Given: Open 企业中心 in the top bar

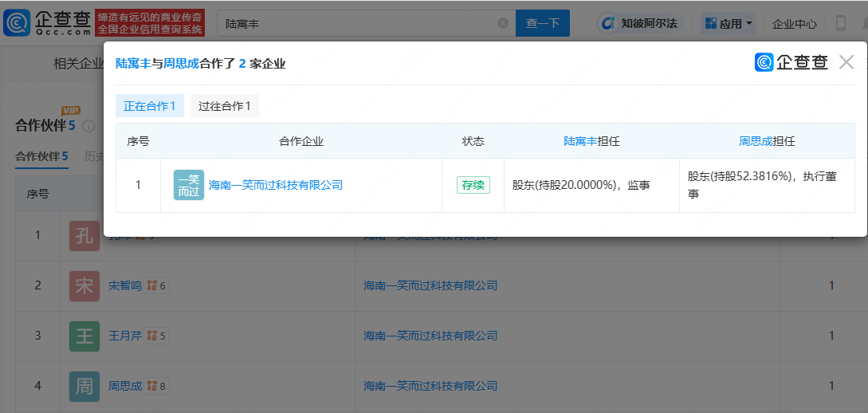Looking at the screenshot, I should [x=795, y=24].
